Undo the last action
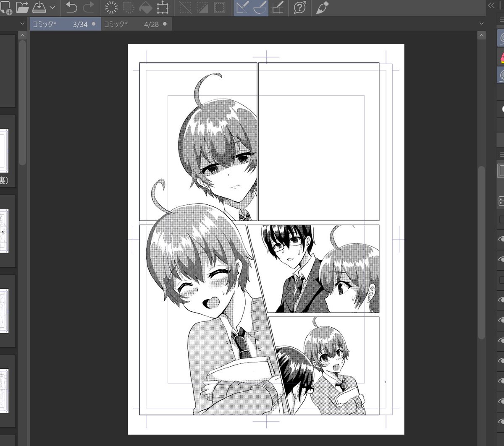 (72, 7)
